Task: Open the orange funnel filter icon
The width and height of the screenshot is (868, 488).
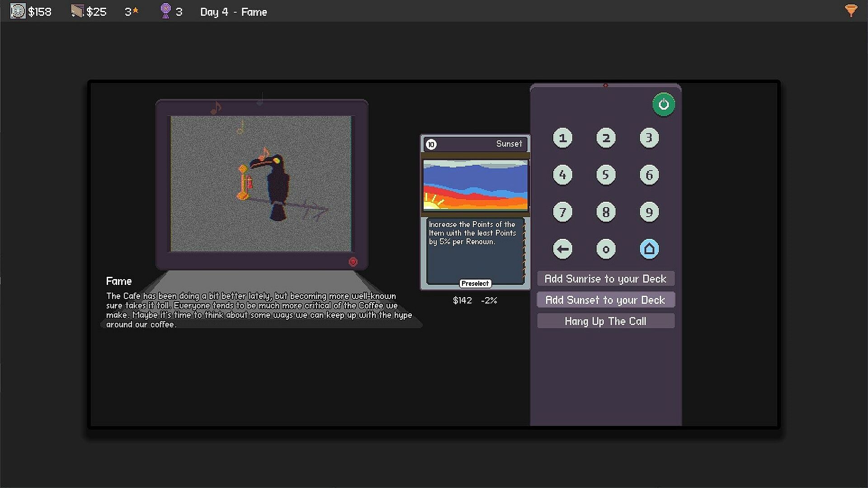Action: pyautogui.click(x=851, y=11)
